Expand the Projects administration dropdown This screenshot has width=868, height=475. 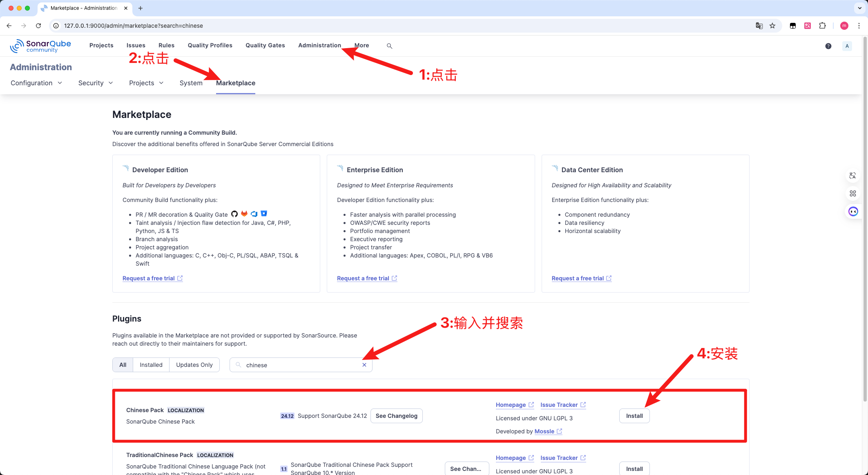pyautogui.click(x=146, y=83)
